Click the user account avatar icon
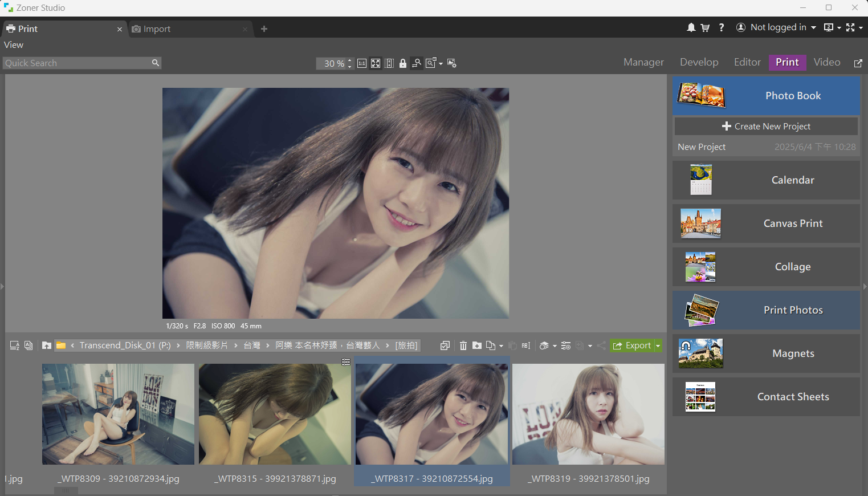This screenshot has width=868, height=496. point(741,27)
